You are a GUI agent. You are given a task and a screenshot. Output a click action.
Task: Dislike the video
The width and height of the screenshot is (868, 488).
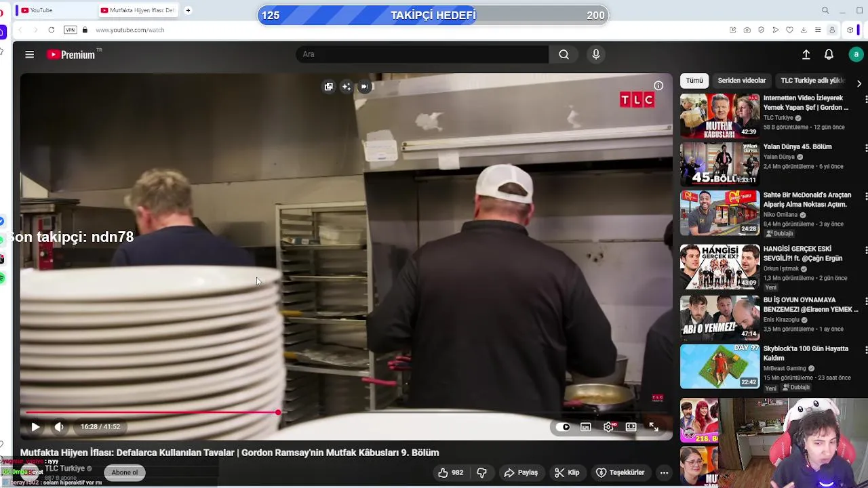[482, 472]
